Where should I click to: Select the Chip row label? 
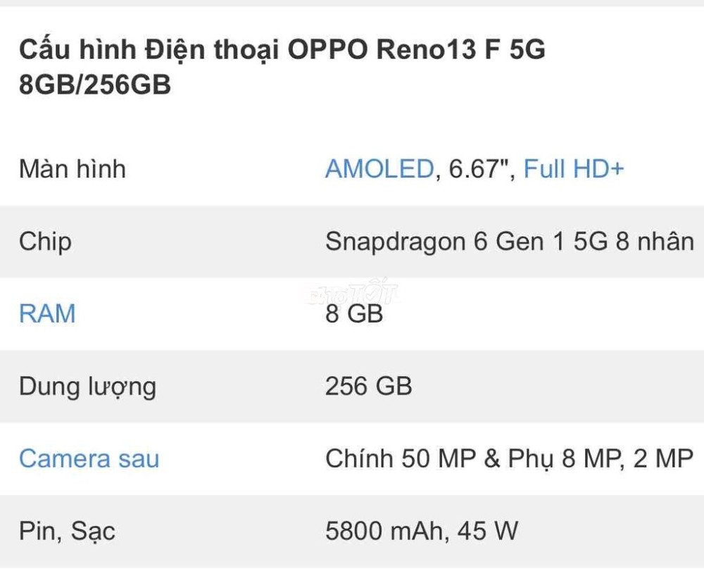(x=45, y=242)
